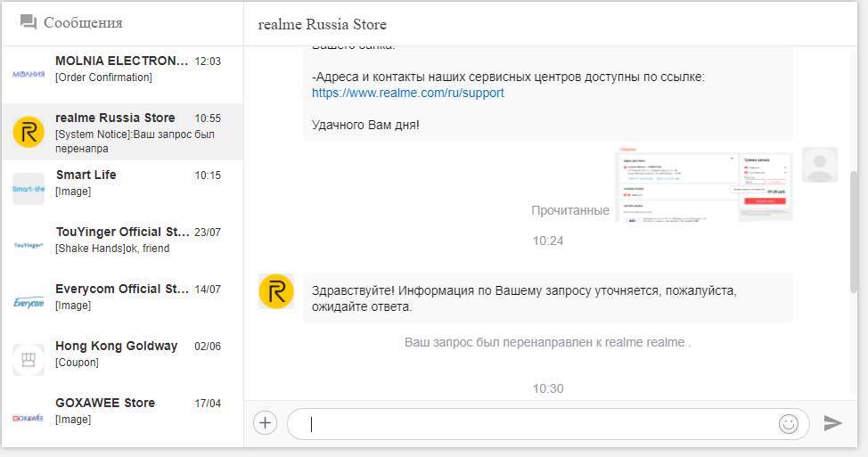Open Smart Life conversation

click(122, 189)
